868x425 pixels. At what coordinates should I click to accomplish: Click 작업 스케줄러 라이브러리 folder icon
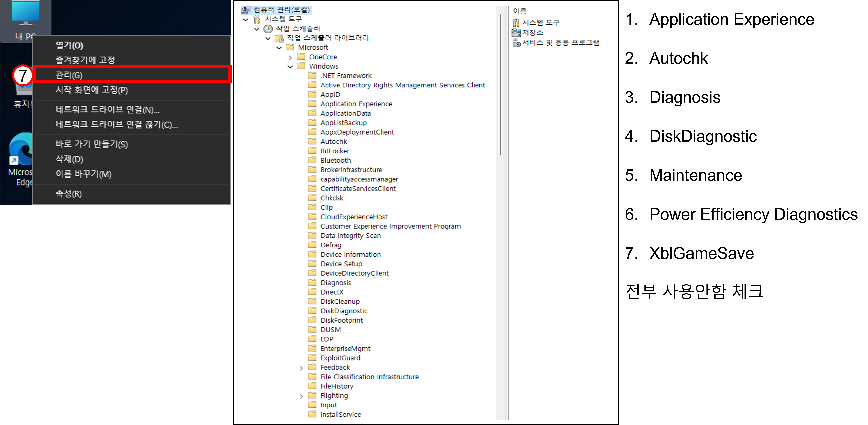pos(279,38)
